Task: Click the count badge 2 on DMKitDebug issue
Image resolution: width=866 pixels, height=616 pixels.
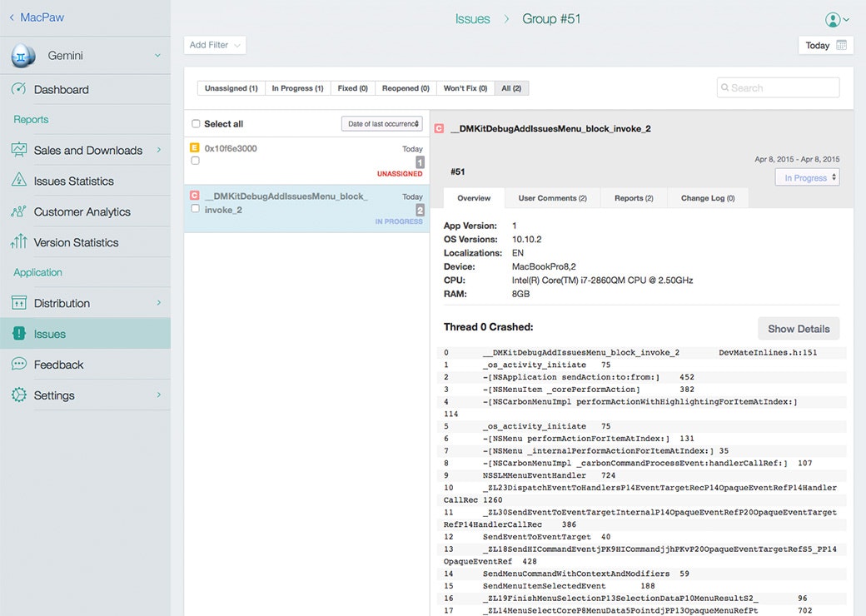Action: coord(420,211)
